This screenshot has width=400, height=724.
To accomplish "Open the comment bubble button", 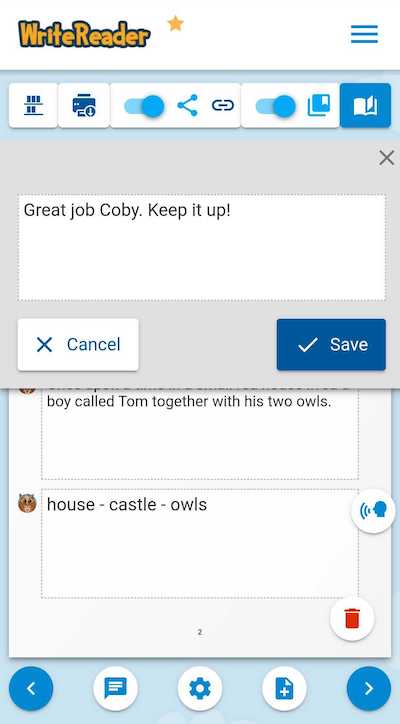I will pos(115,689).
